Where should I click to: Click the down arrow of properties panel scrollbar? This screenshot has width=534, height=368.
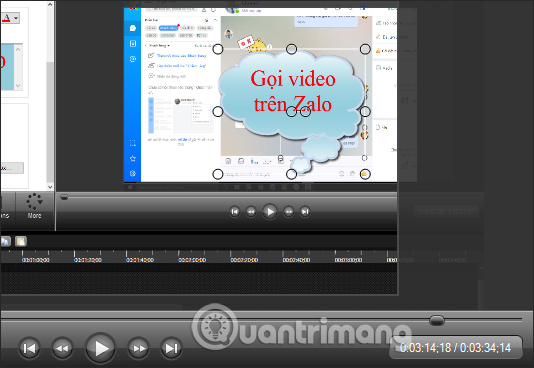(50, 187)
